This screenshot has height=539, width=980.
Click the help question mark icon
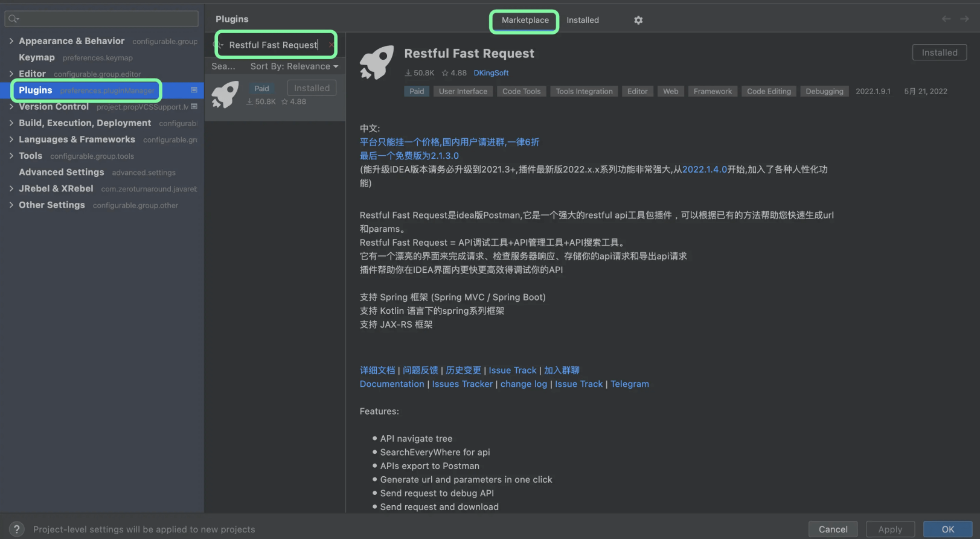pyautogui.click(x=16, y=529)
